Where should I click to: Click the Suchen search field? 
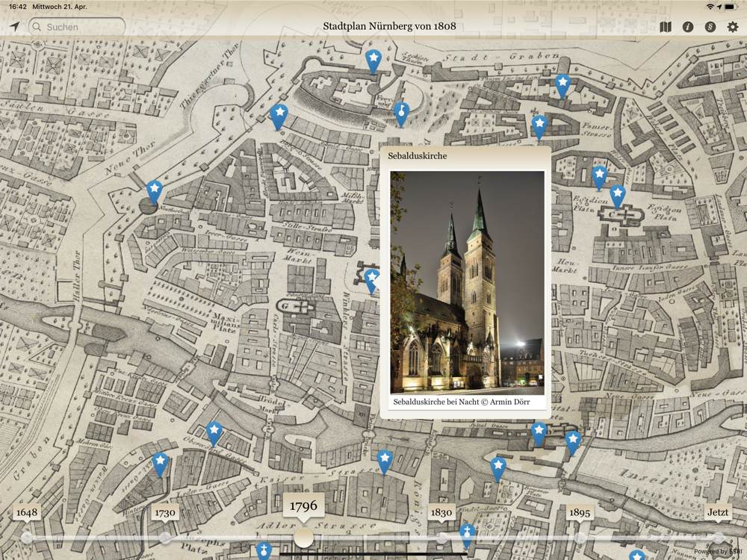tap(77, 27)
